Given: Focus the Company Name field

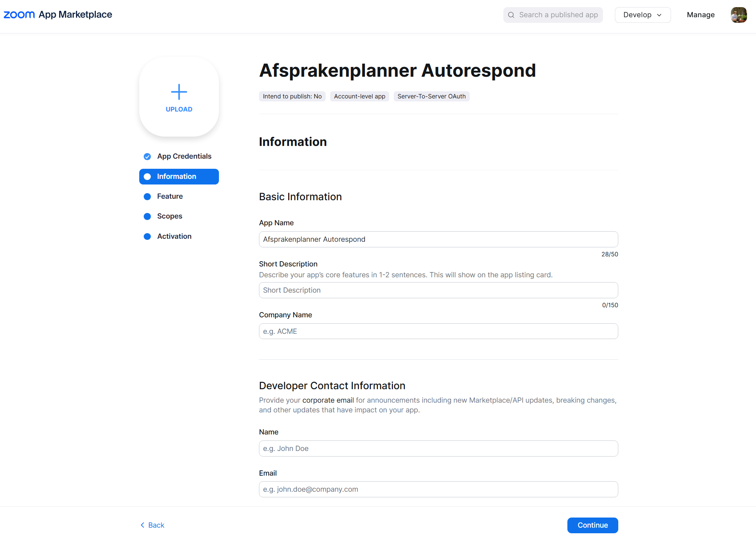Looking at the screenshot, I should 438,331.
